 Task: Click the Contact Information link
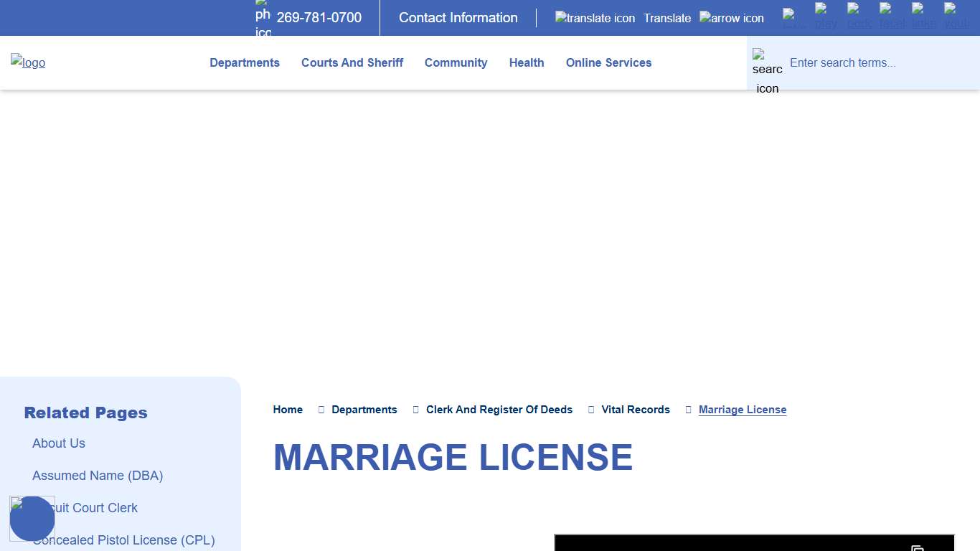pos(458,18)
